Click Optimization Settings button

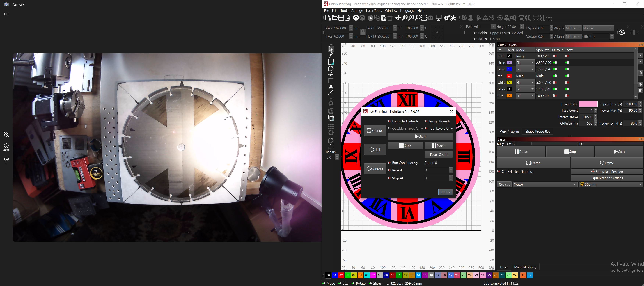[x=607, y=178]
